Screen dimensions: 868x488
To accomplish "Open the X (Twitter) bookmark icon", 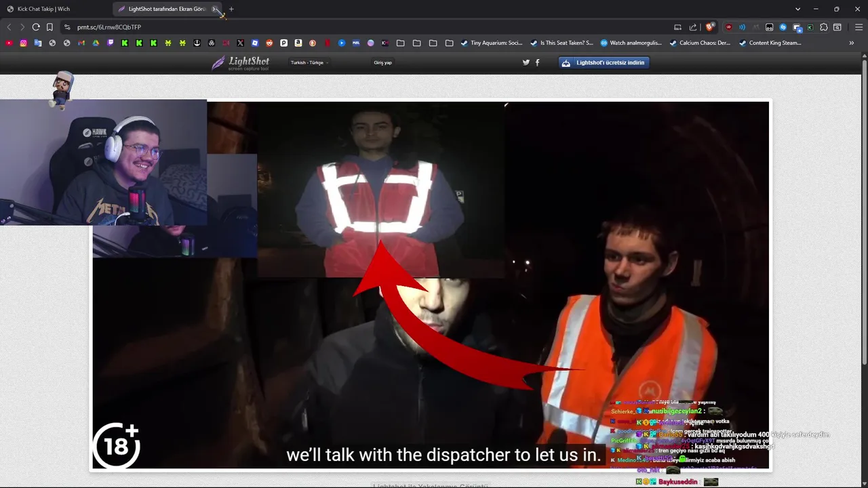I will pos(240,43).
